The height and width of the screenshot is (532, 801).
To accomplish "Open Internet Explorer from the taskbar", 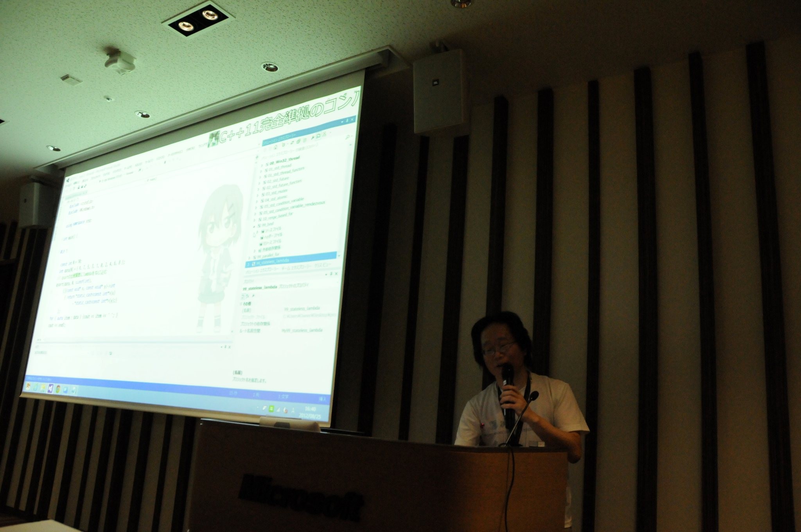I will click(x=35, y=388).
